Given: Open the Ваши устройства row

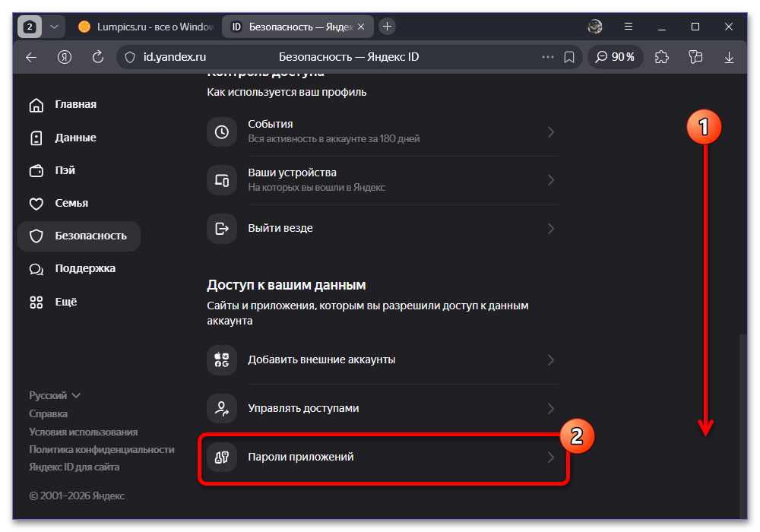Looking at the screenshot, I should [x=382, y=180].
